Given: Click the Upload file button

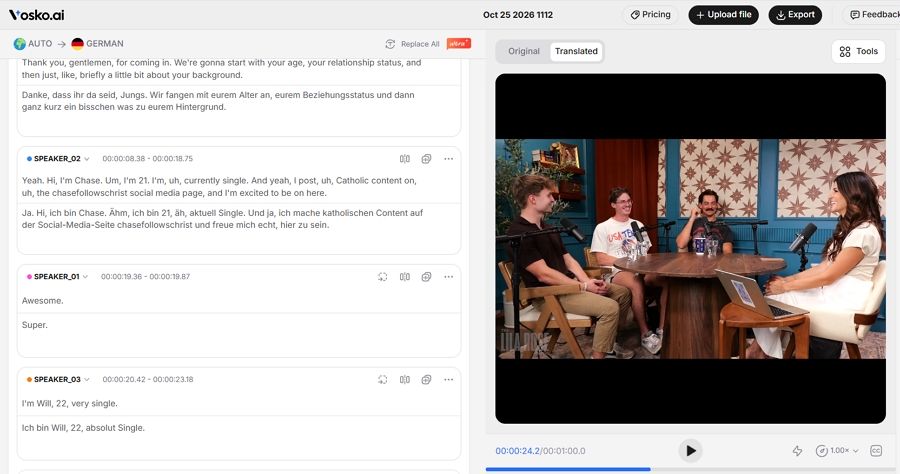Looking at the screenshot, I should pos(723,15).
